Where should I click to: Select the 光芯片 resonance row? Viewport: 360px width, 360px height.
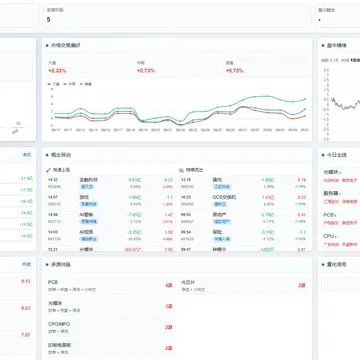click(x=243, y=286)
